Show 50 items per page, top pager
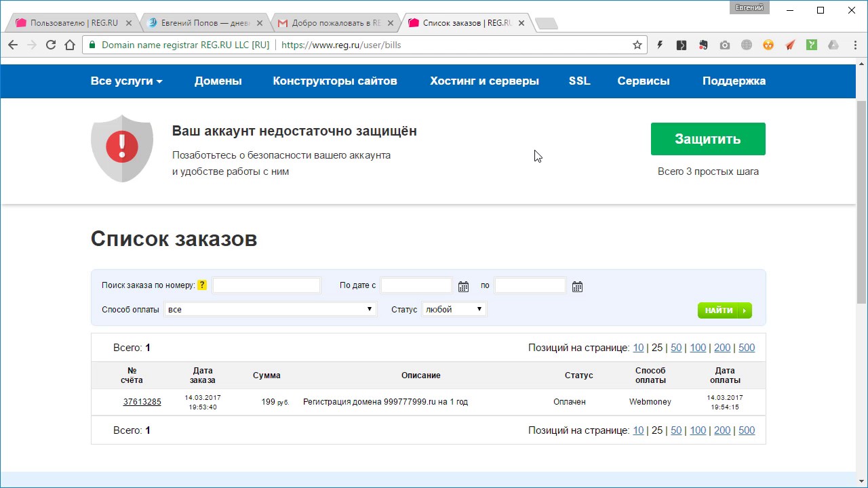 (676, 348)
